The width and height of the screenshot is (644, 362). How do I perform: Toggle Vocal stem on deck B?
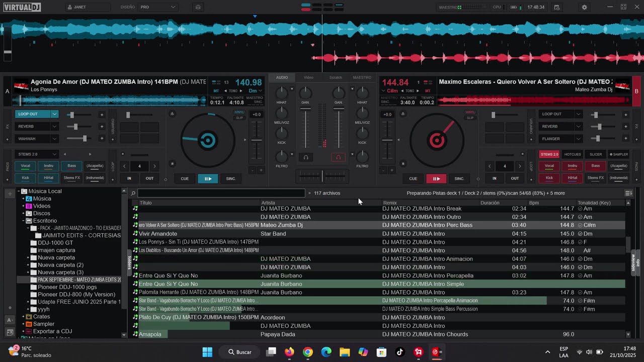[549, 165]
